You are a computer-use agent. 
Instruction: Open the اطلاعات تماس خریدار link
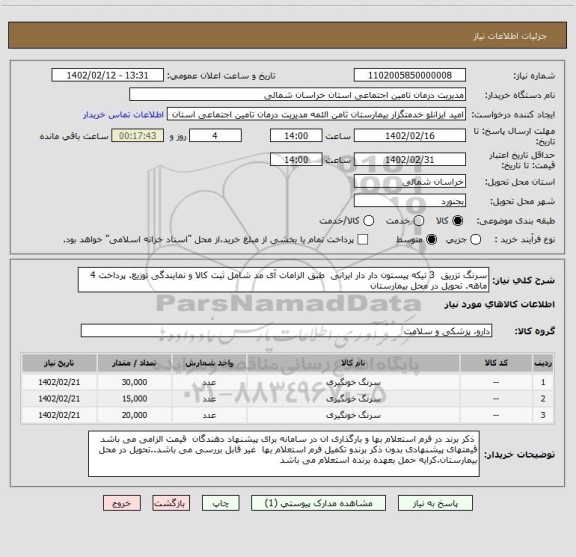click(x=123, y=115)
